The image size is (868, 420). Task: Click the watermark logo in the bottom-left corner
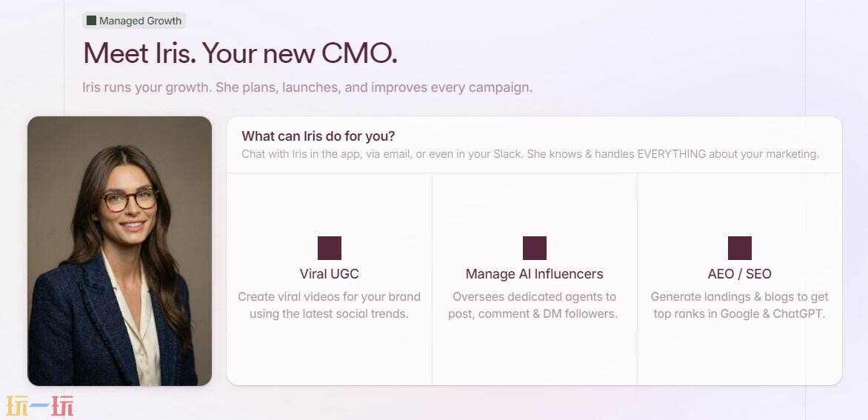40,406
